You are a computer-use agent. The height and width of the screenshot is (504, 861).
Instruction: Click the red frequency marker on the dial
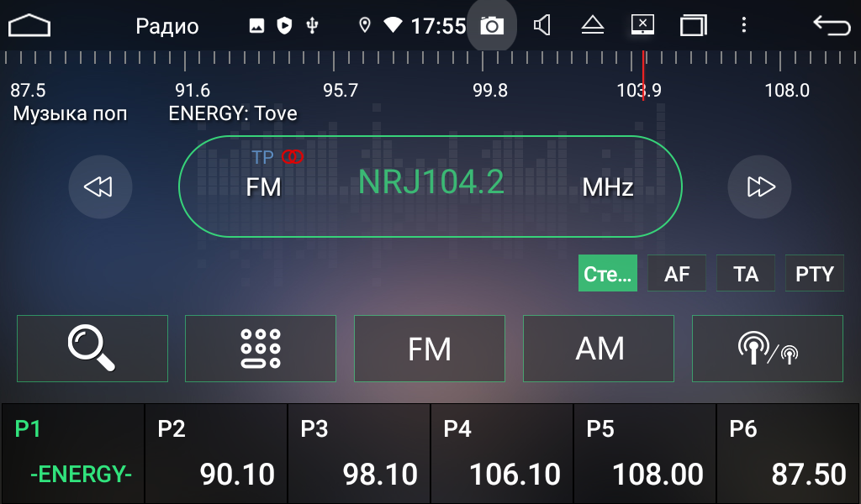[643, 75]
